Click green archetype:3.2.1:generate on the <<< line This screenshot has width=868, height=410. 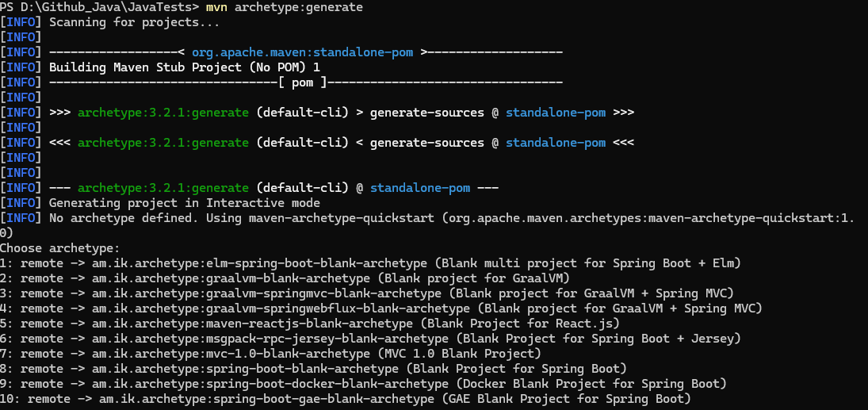(x=163, y=143)
